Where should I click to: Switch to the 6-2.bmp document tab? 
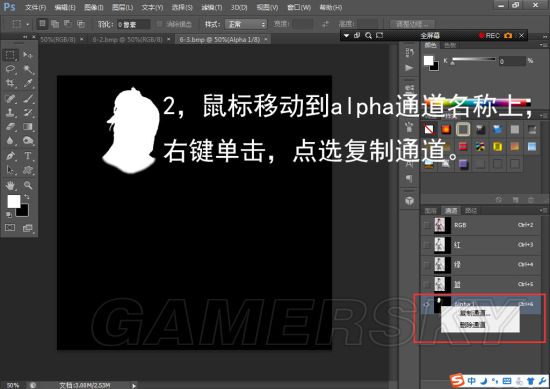coord(128,40)
